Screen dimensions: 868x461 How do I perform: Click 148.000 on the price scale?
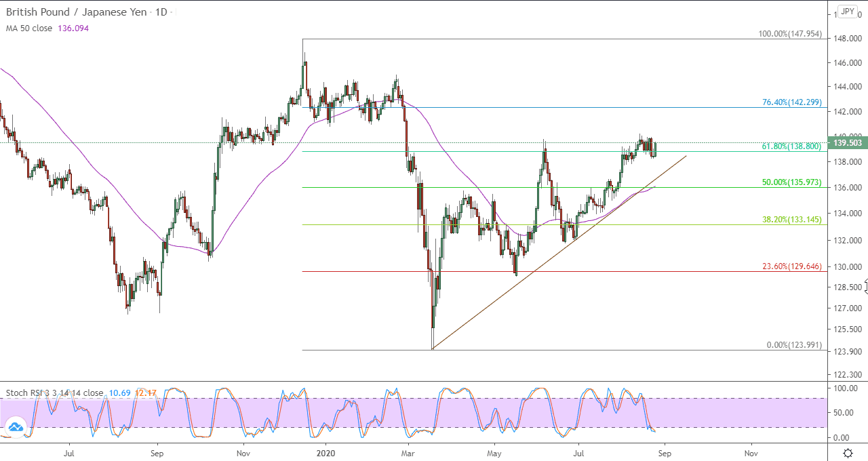coord(847,39)
